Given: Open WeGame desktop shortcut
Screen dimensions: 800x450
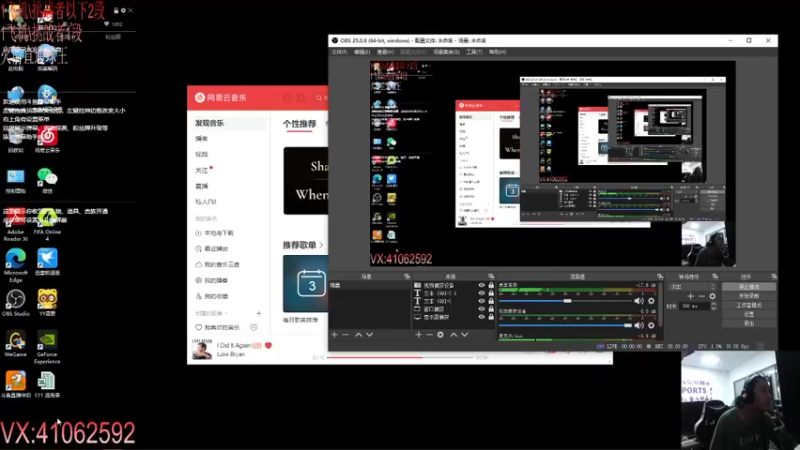Looking at the screenshot, I should click(16, 343).
